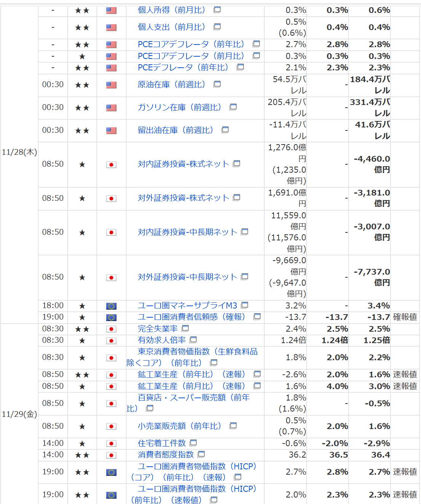Open popup icon beside 対内証券投資-中長期ネット

[x=244, y=231]
